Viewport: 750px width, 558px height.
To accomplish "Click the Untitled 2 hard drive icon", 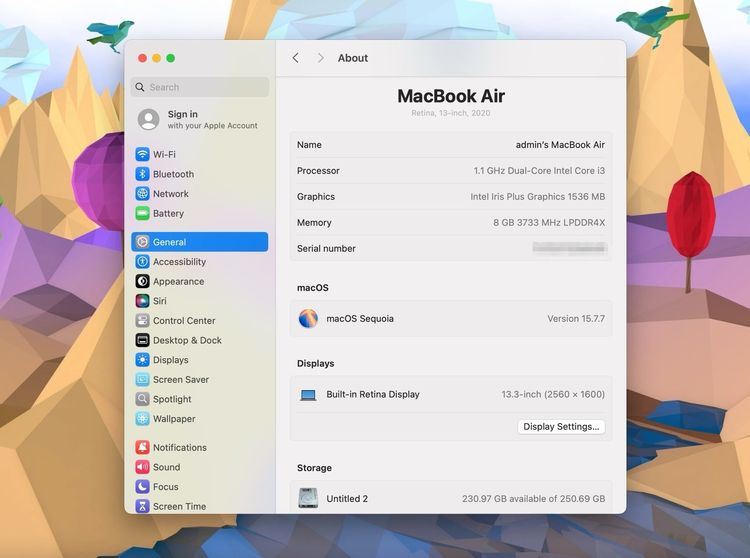I will (x=308, y=498).
